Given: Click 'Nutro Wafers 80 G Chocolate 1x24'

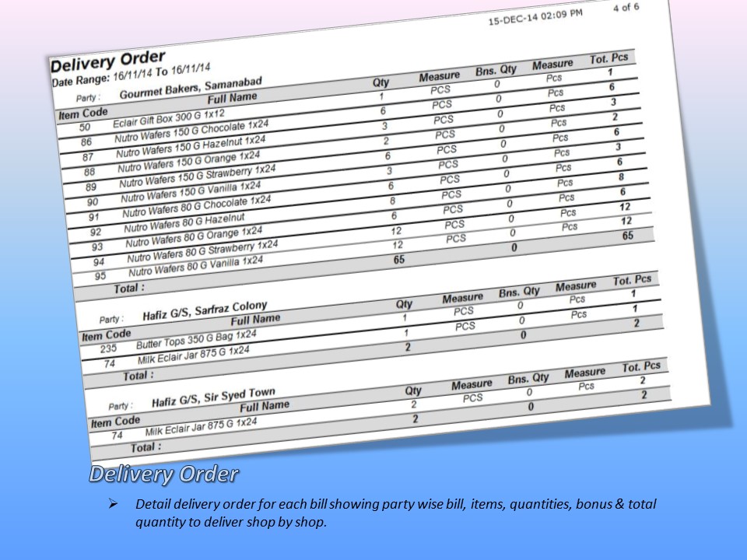Looking at the screenshot, I should pos(196,205).
